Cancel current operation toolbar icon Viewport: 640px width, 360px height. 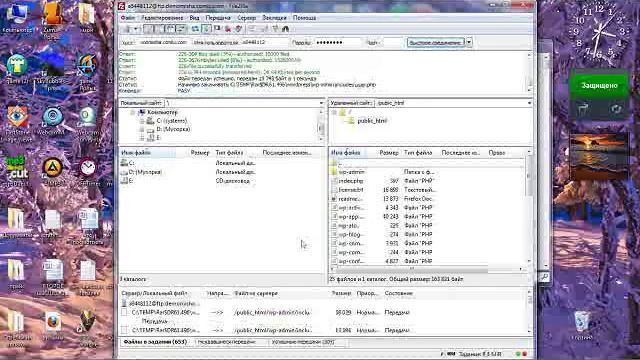click(x=217, y=29)
